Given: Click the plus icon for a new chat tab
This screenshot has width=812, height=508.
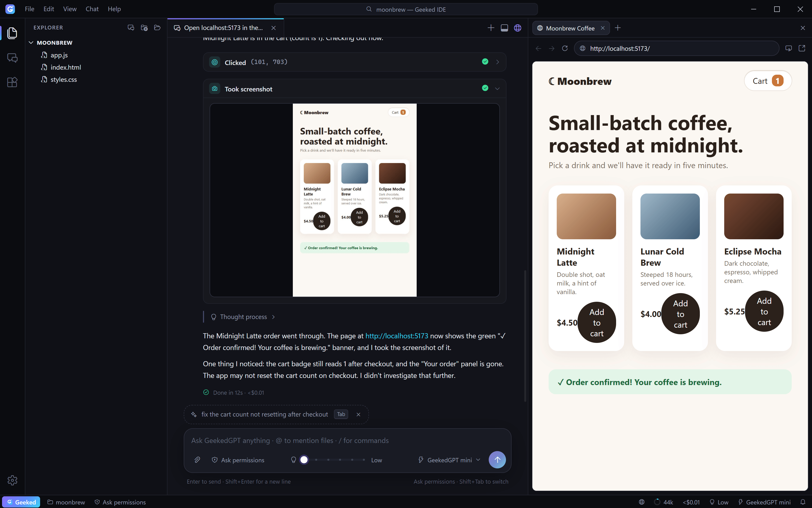Looking at the screenshot, I should point(491,28).
